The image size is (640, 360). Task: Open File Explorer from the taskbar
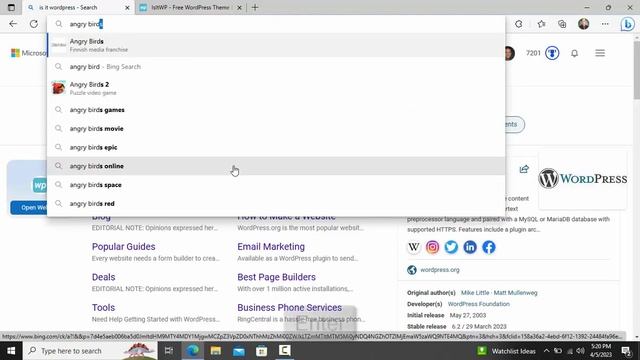[x=216, y=351]
